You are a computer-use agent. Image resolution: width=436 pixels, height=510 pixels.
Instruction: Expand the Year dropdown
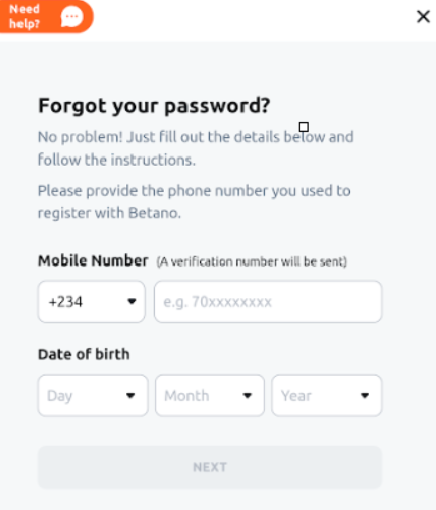(327, 395)
